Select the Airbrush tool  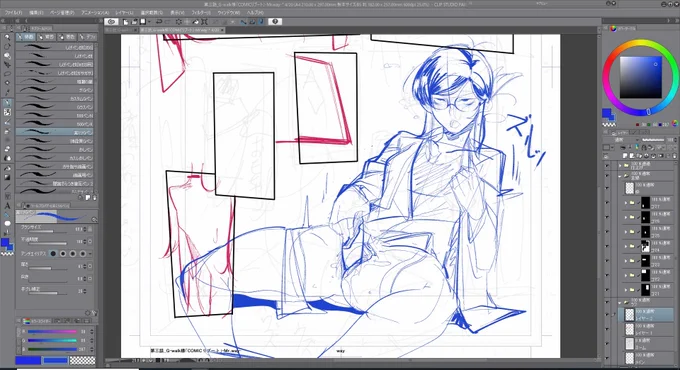click(x=7, y=131)
